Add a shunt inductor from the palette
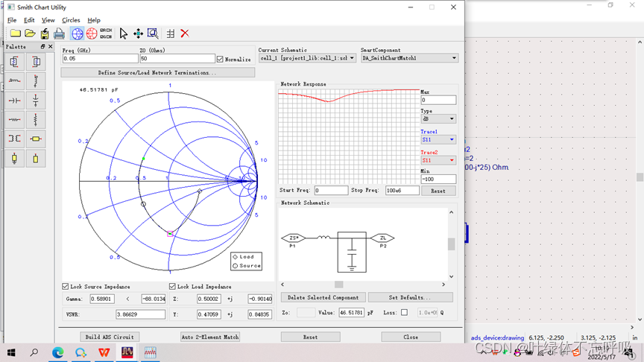The width and height of the screenshot is (644, 362). tap(36, 81)
